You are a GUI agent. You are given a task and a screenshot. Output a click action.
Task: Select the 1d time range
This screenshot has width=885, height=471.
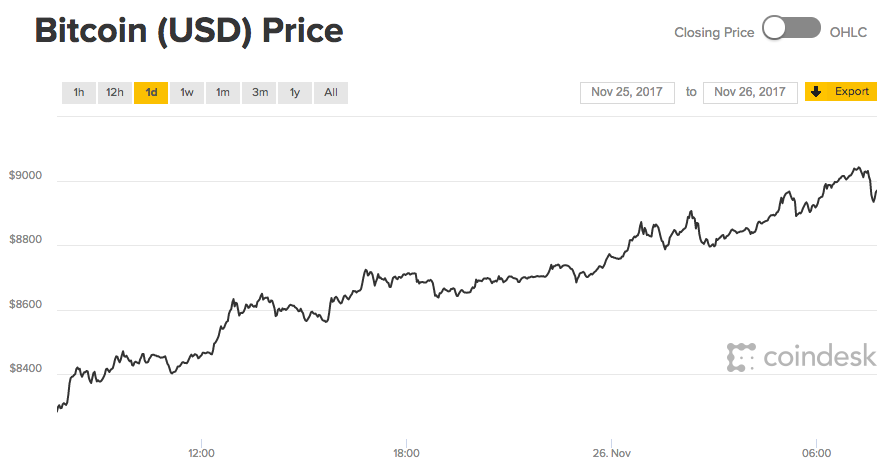tap(151, 93)
